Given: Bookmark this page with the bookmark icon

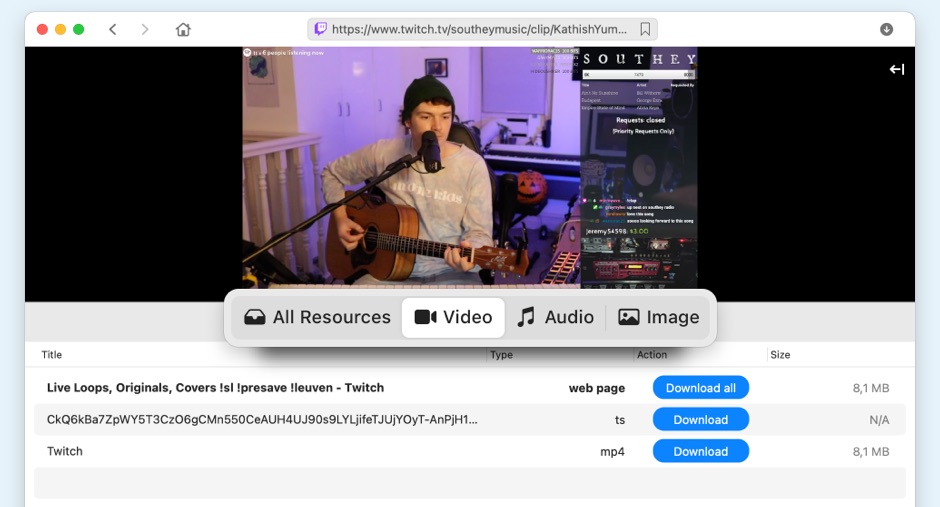Looking at the screenshot, I should coord(645,29).
